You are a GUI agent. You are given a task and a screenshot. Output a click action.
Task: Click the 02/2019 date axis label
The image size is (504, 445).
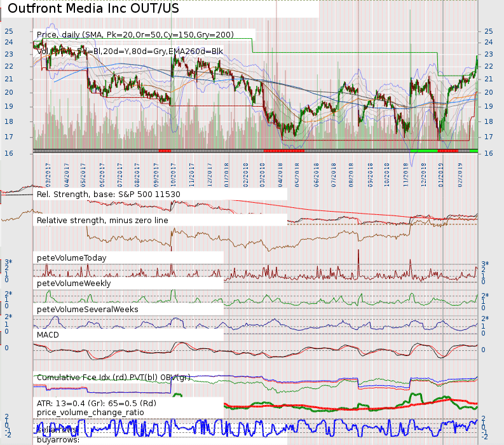(460, 175)
